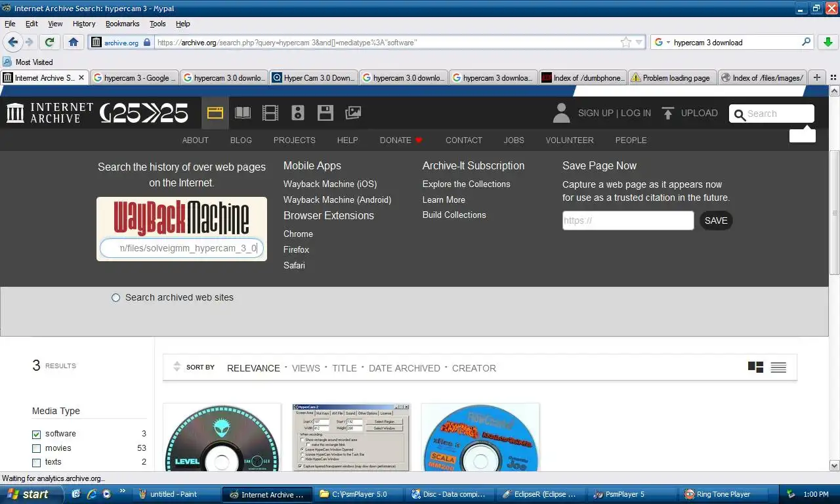Open the Windows Start button
Screen dimensions: 840x504
click(31, 494)
